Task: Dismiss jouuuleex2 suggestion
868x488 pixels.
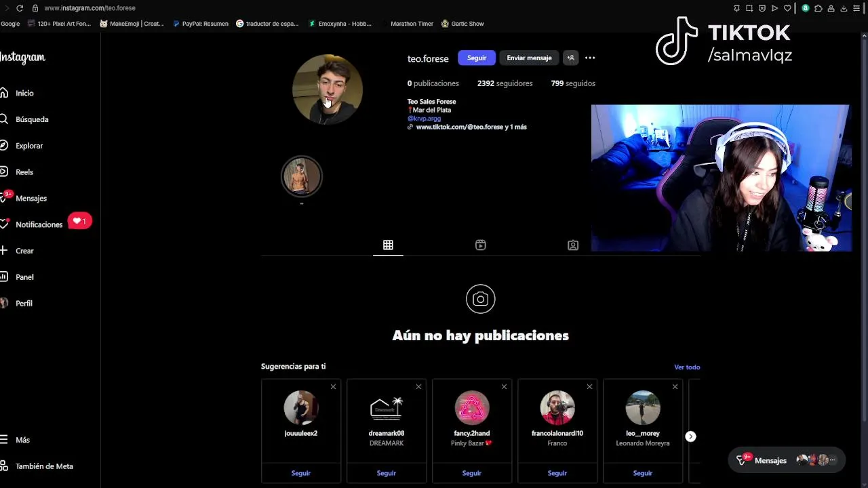Action: (333, 386)
